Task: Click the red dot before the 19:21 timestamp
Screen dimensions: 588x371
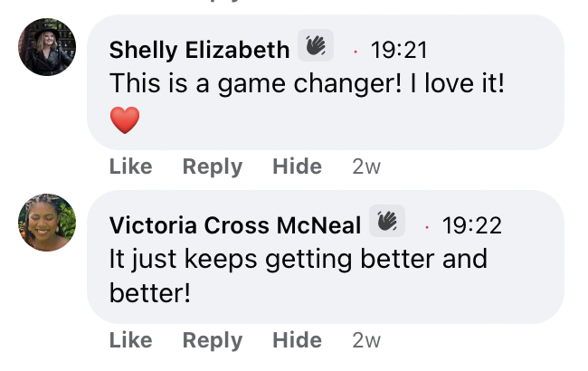Action: click(x=356, y=52)
